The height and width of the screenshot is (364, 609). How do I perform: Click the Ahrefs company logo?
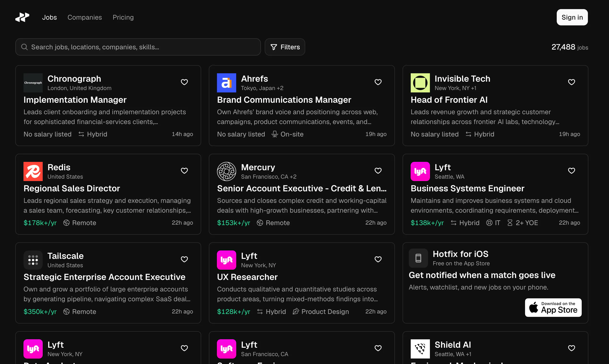226,83
